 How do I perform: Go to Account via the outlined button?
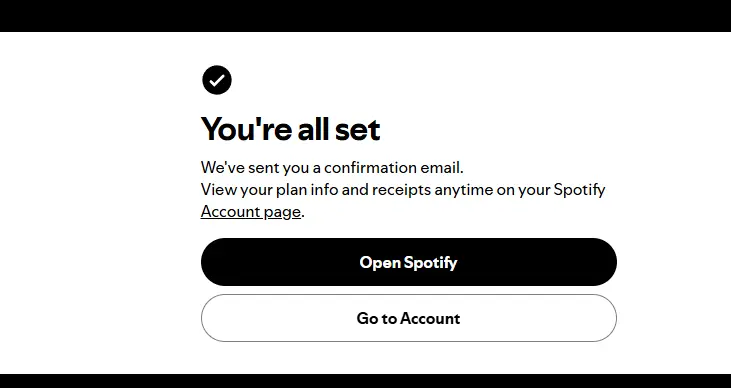(x=409, y=318)
